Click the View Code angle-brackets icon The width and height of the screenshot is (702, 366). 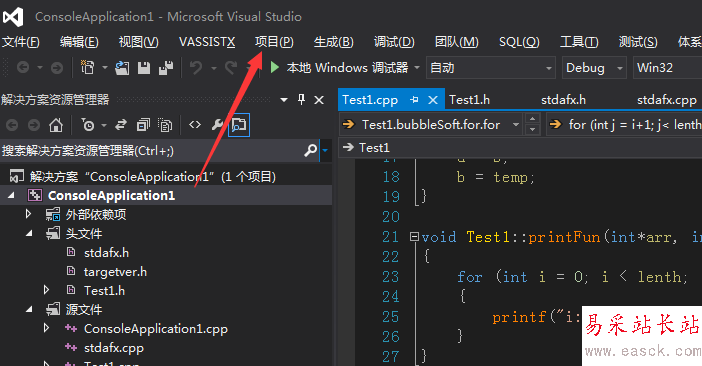pos(195,125)
